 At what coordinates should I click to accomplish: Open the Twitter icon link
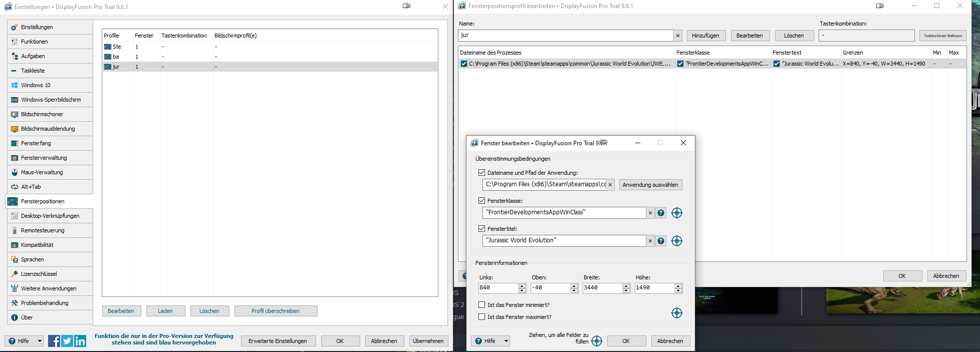[67, 341]
